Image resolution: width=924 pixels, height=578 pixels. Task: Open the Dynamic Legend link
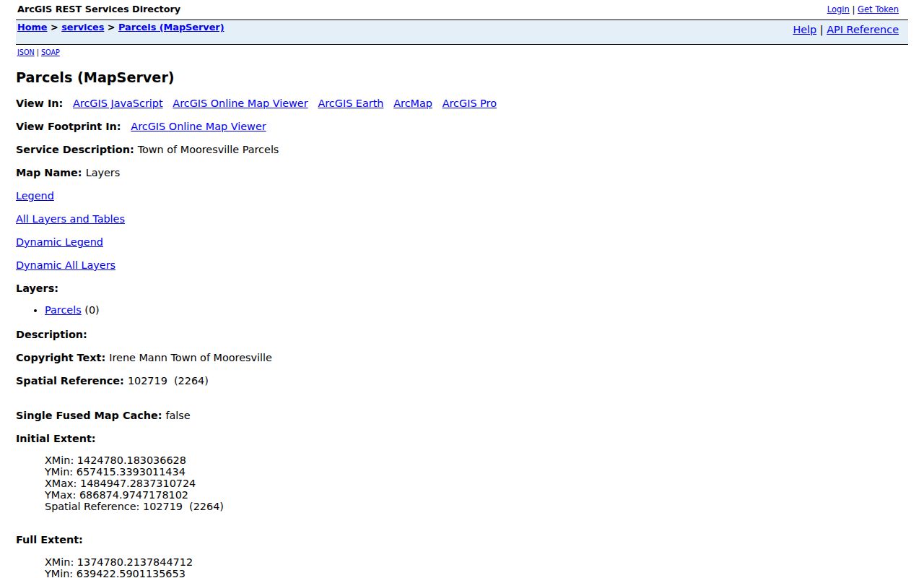tap(59, 242)
